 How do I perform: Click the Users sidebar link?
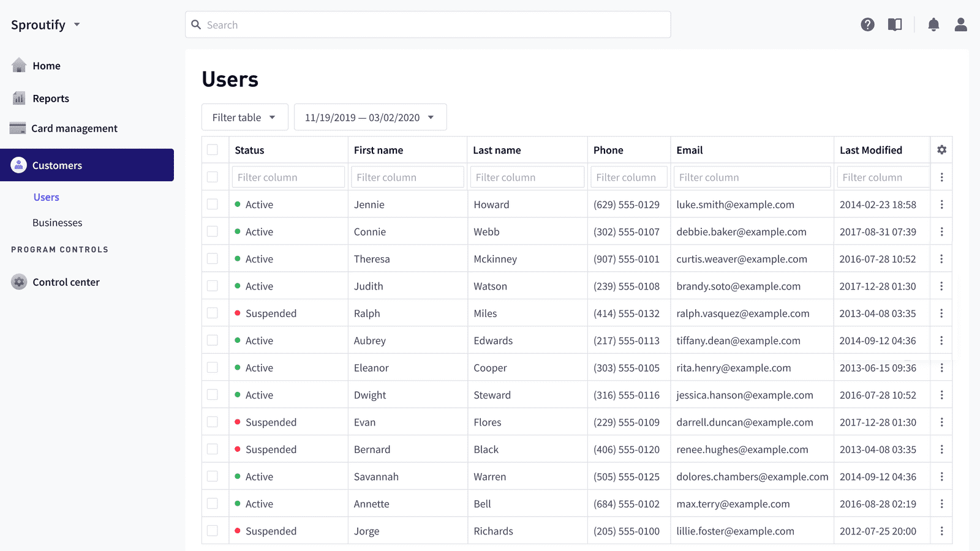pos(47,197)
